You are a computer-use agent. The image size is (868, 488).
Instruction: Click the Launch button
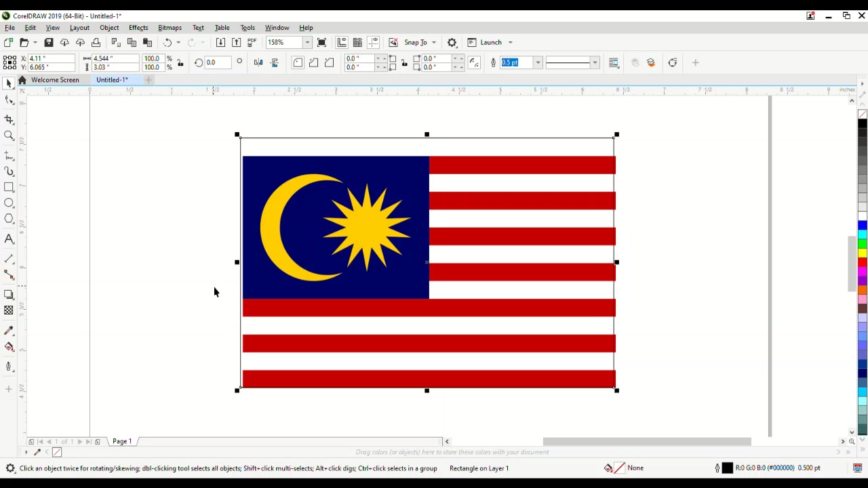pos(491,43)
